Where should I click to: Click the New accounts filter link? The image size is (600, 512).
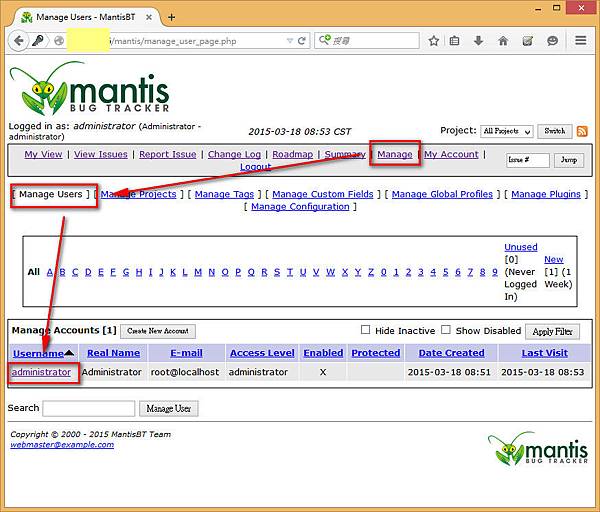tap(554, 259)
